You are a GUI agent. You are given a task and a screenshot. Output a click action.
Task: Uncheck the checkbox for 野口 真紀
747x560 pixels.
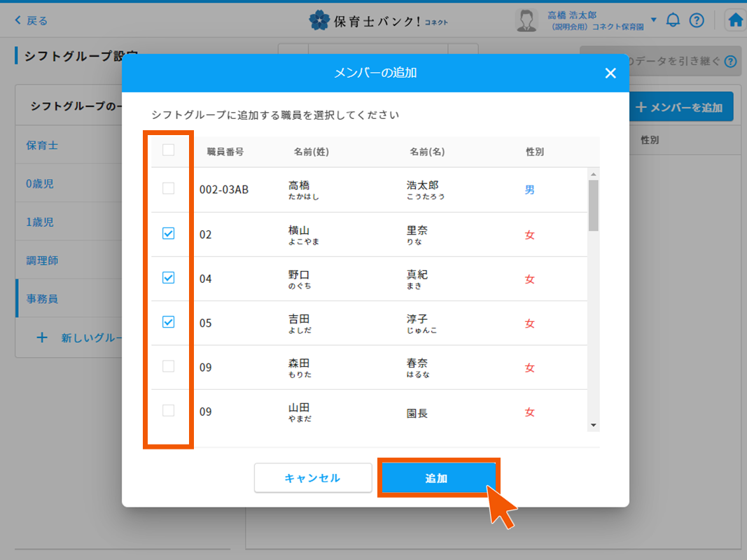(x=168, y=279)
